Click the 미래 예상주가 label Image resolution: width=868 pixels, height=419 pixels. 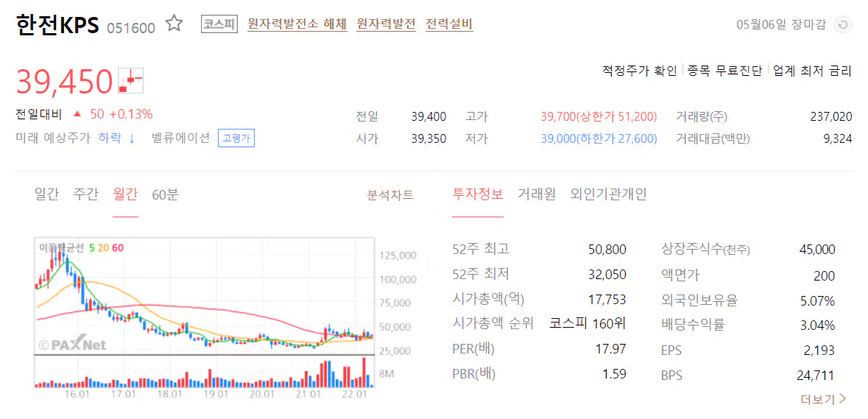[x=52, y=138]
